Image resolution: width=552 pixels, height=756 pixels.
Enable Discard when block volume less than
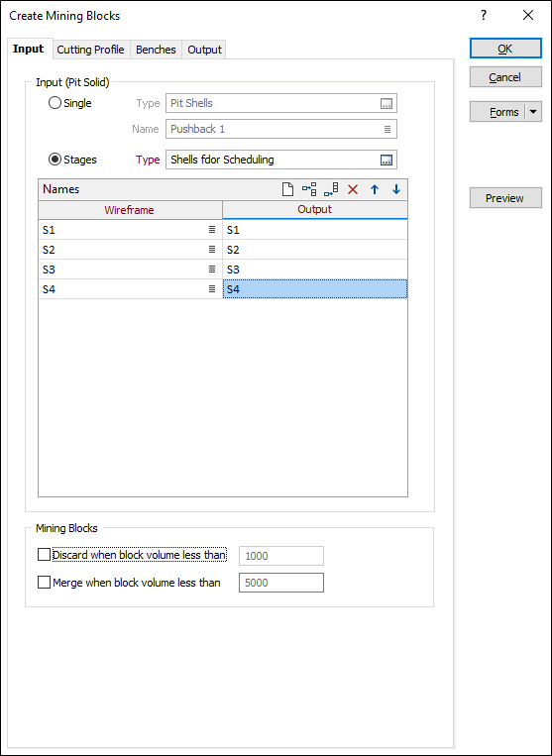[44, 555]
